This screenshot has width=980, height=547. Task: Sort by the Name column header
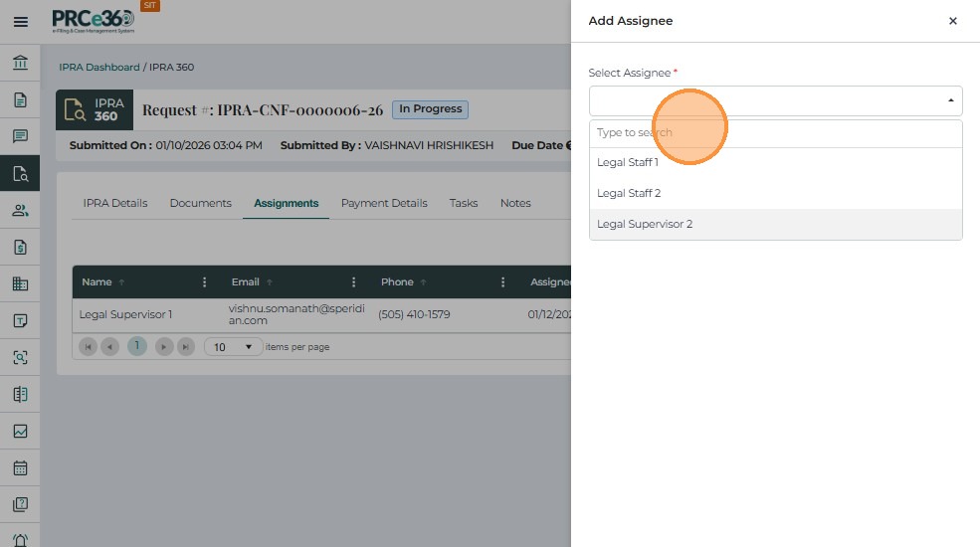[x=97, y=282]
